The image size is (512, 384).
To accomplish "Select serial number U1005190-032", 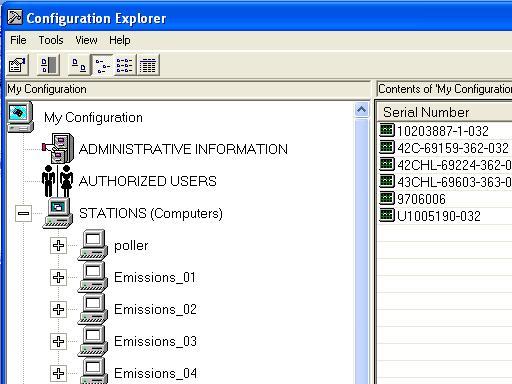I will tap(439, 216).
